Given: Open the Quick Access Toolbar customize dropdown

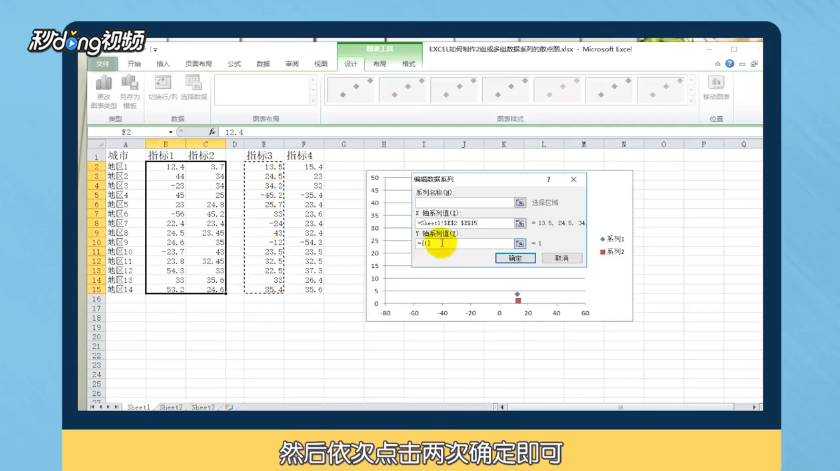Looking at the screenshot, I should (155, 49).
